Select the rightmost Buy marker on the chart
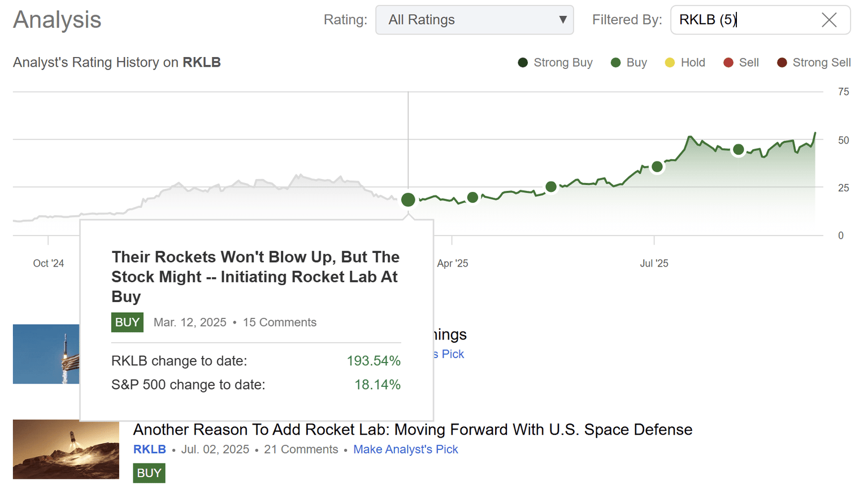The height and width of the screenshot is (489, 868). [738, 149]
